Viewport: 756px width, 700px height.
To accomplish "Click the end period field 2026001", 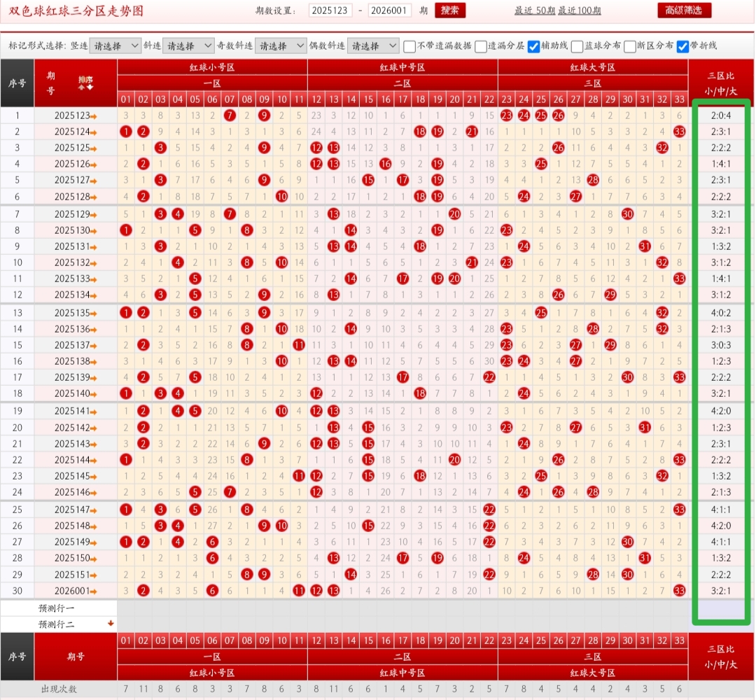I will [389, 10].
